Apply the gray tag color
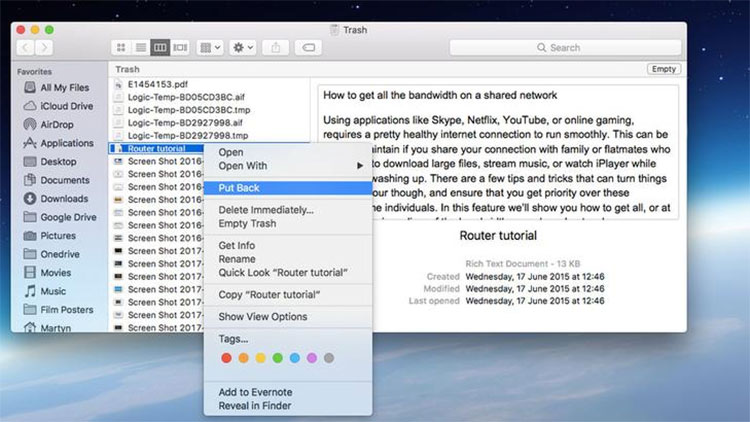Image resolution: width=750 pixels, height=422 pixels. click(x=329, y=358)
